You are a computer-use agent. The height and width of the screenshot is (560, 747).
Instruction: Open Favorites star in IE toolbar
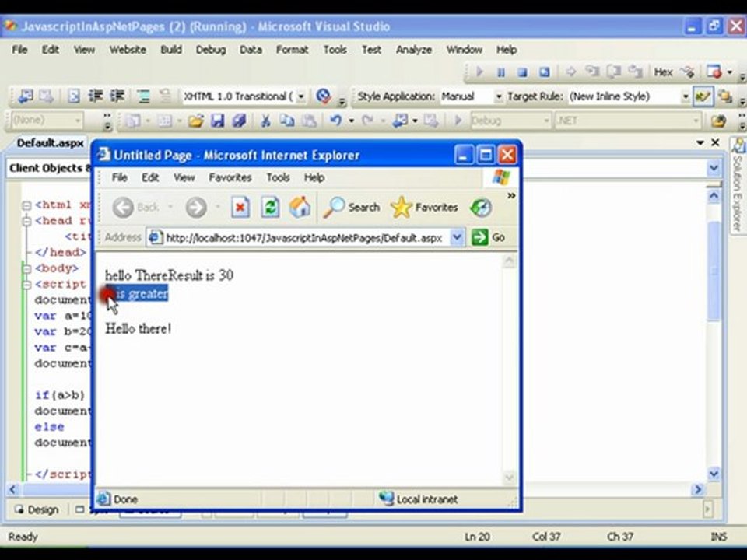click(424, 207)
